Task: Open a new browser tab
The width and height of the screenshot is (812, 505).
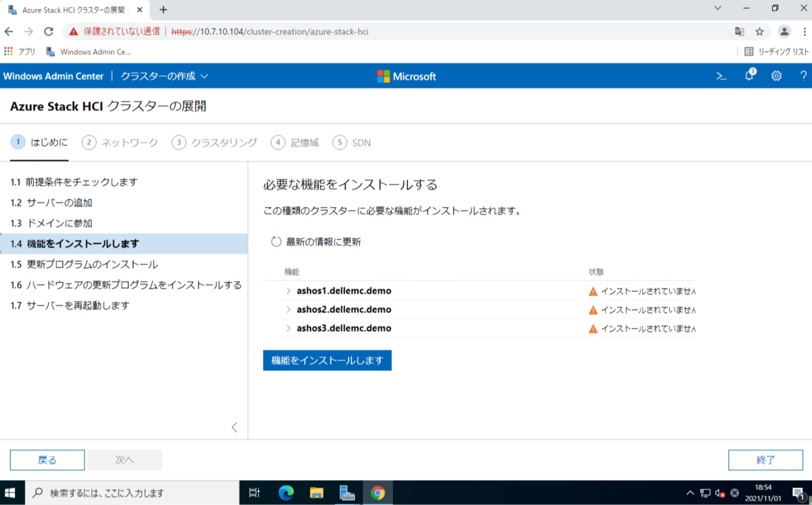Action: tap(163, 9)
